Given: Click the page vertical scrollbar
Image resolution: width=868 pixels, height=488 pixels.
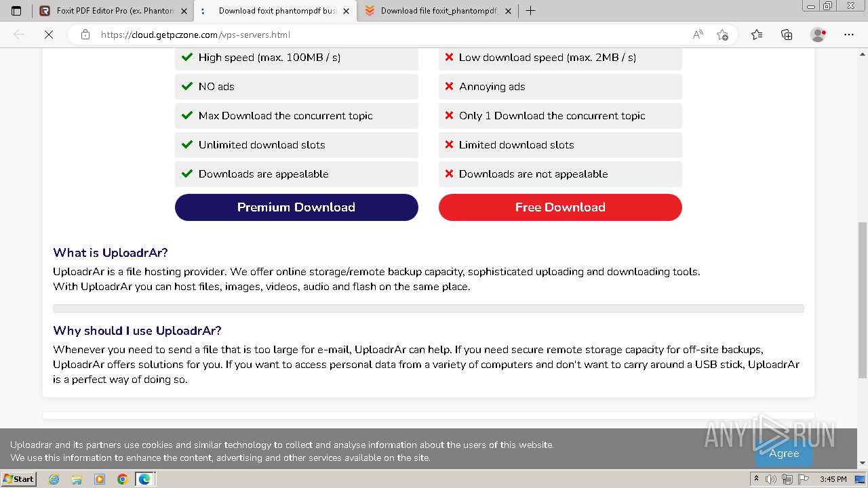Looking at the screenshot, I should (863, 300).
